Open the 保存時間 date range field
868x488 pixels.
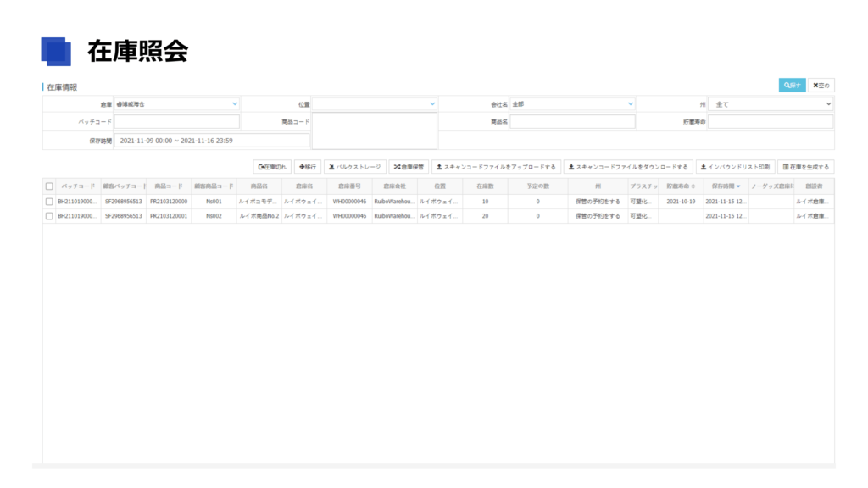pyautogui.click(x=211, y=141)
